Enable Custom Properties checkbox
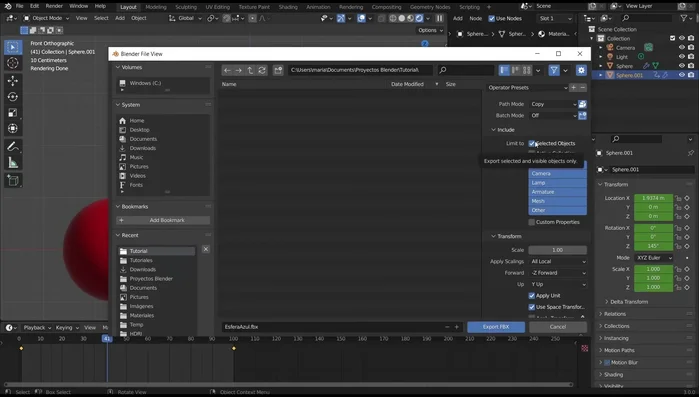Image resolution: width=699 pixels, height=397 pixels. pyautogui.click(x=531, y=222)
